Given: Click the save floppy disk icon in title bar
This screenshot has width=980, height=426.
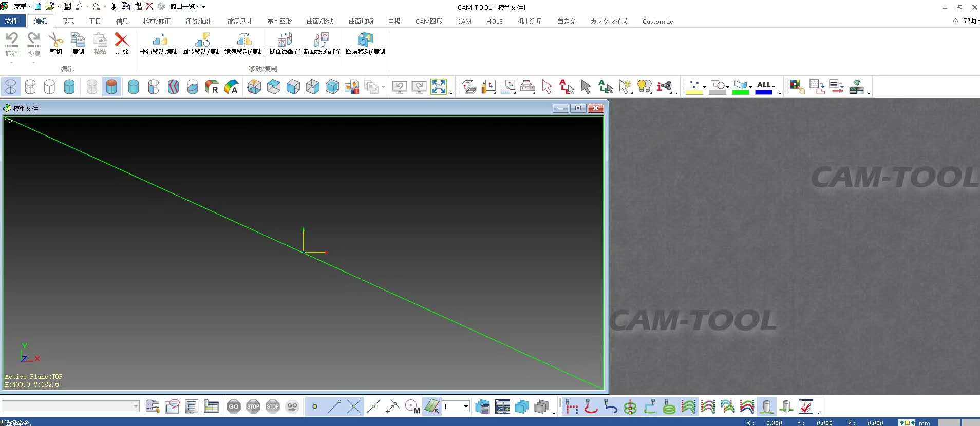Looking at the screenshot, I should coord(67,6).
